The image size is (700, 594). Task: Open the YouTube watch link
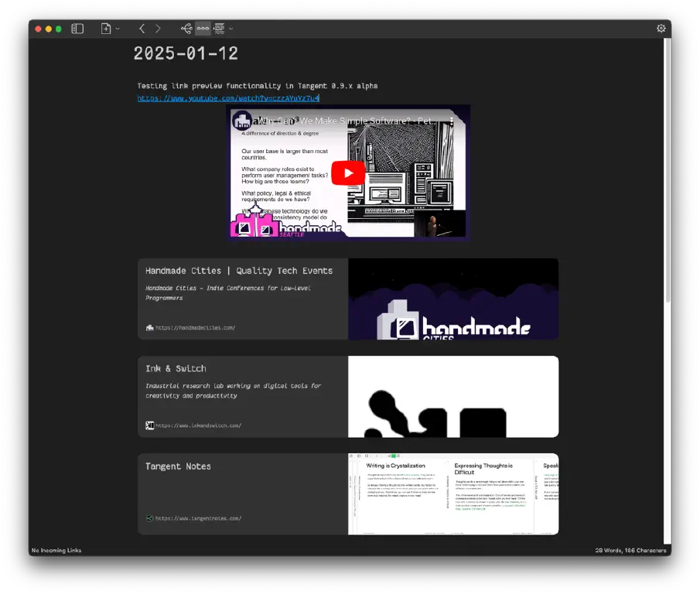[x=228, y=98]
